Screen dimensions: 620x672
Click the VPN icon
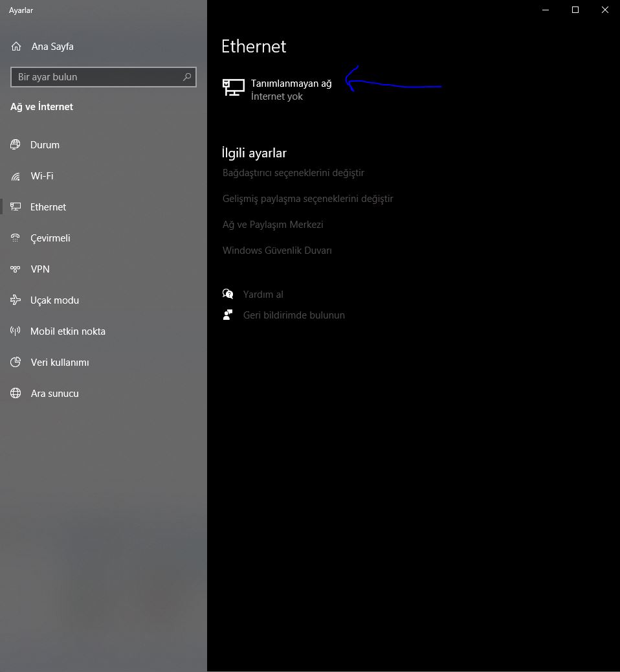[16, 269]
